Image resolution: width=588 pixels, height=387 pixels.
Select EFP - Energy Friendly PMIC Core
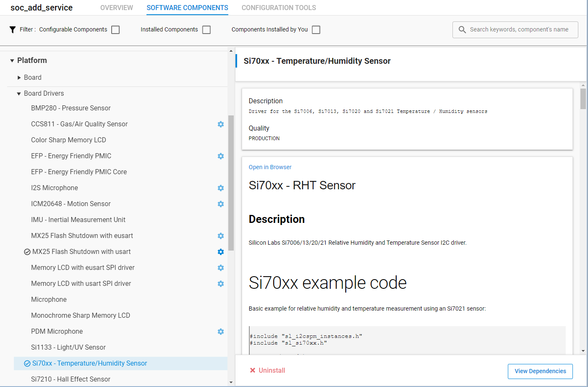click(x=79, y=172)
